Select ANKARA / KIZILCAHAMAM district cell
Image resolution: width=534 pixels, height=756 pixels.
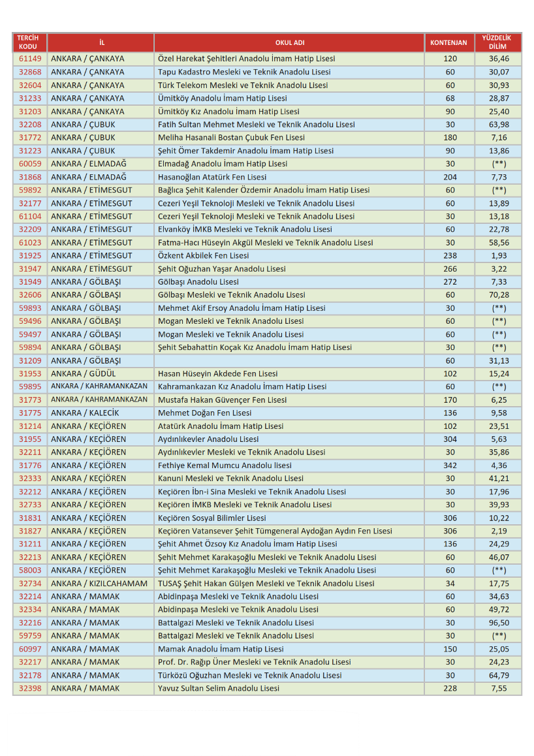(99, 584)
